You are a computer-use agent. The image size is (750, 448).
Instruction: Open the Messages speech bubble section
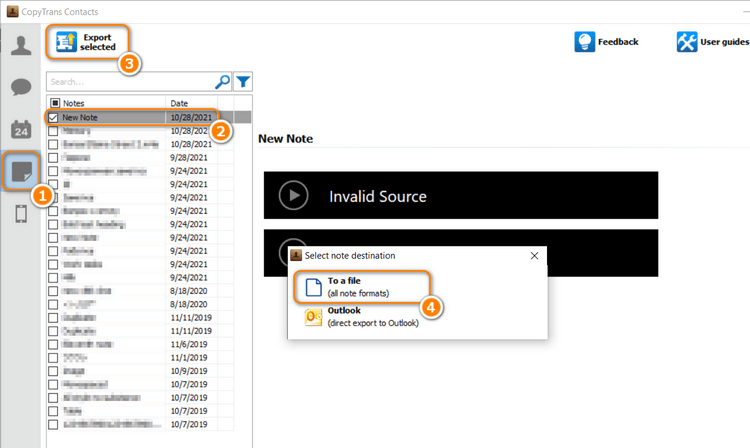tap(21, 87)
